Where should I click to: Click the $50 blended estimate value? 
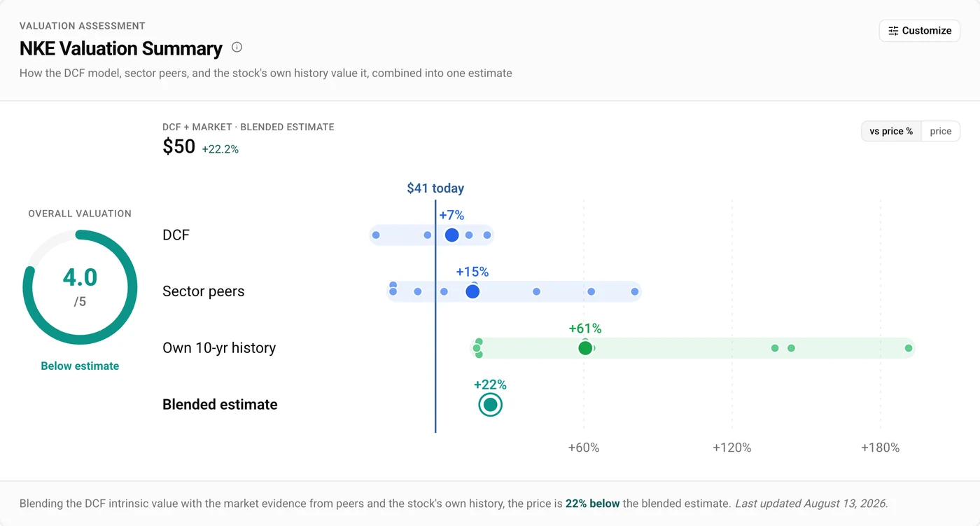178,146
